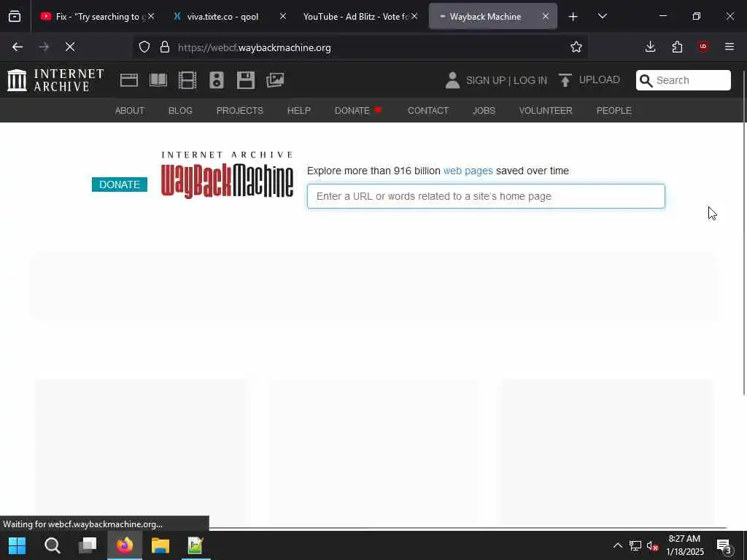747x560 pixels.
Task: Click the teal DONATE button
Action: tap(120, 184)
